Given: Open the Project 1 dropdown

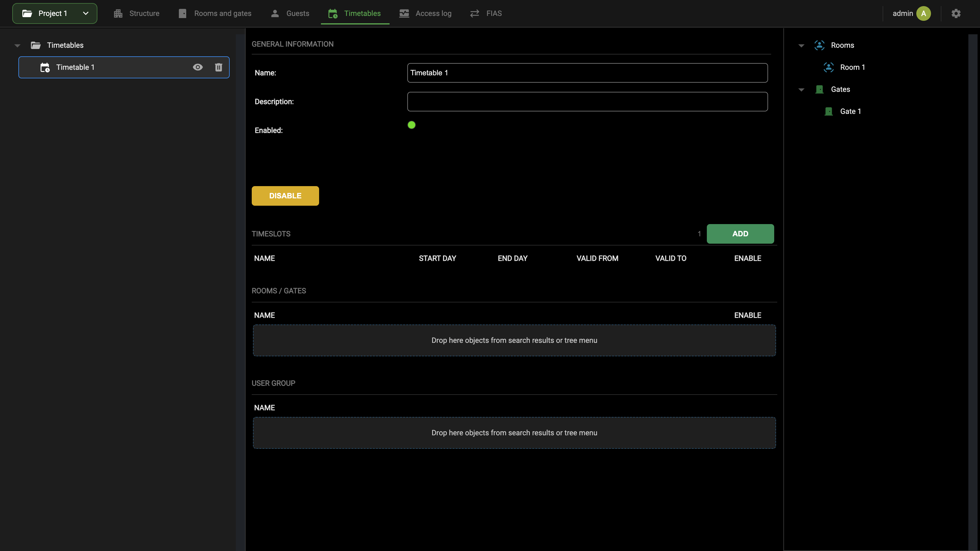Looking at the screenshot, I should click(x=55, y=13).
